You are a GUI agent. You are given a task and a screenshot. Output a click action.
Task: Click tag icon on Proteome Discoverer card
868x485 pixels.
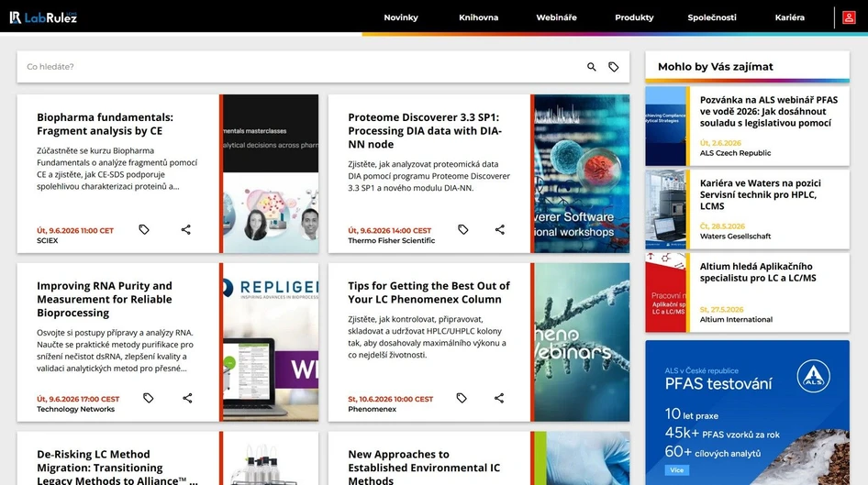click(462, 229)
